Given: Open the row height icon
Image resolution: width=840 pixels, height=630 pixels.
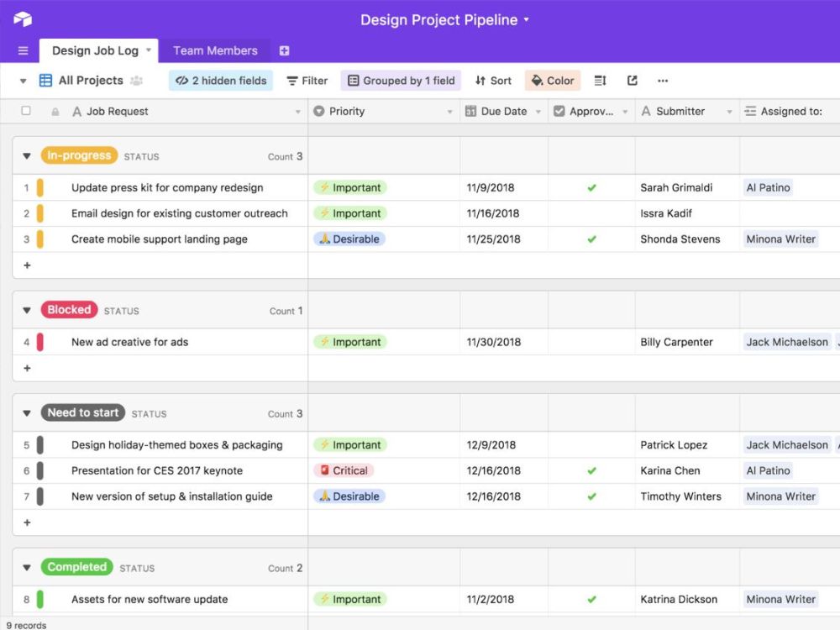Looking at the screenshot, I should click(x=600, y=81).
